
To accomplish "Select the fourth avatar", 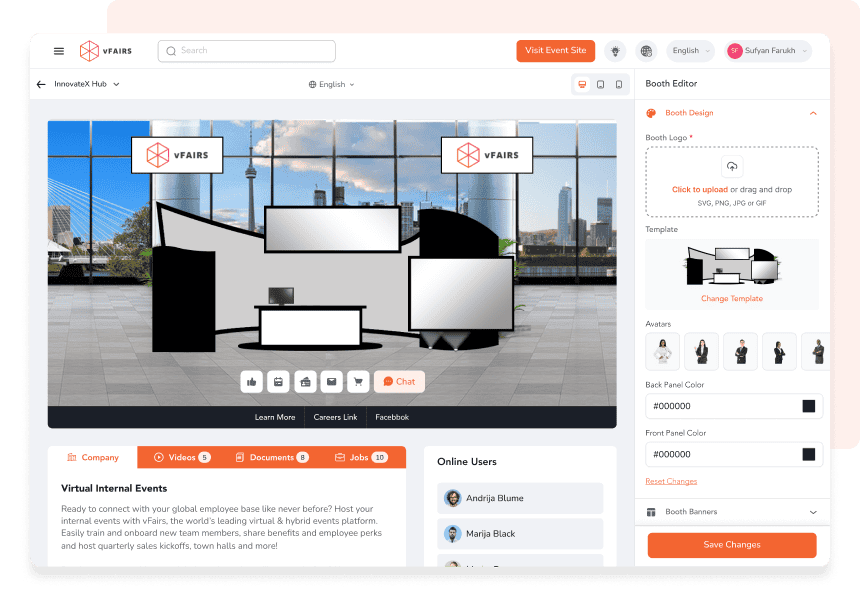I will 779,352.
